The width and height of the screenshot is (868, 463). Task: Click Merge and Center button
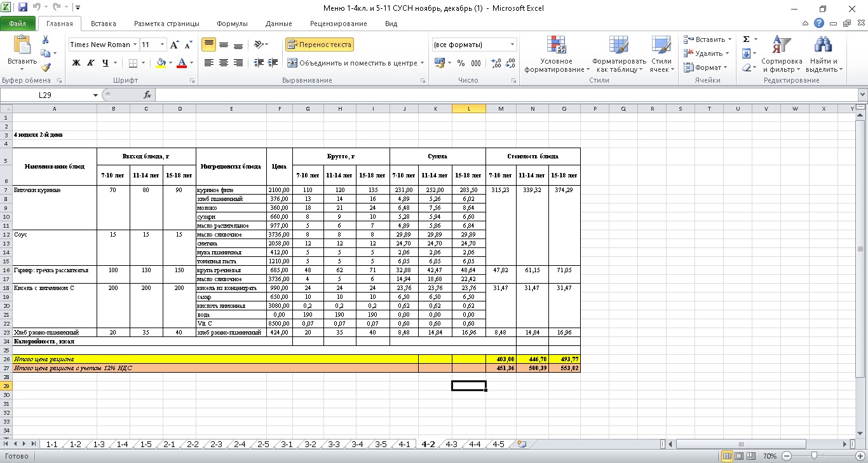353,63
